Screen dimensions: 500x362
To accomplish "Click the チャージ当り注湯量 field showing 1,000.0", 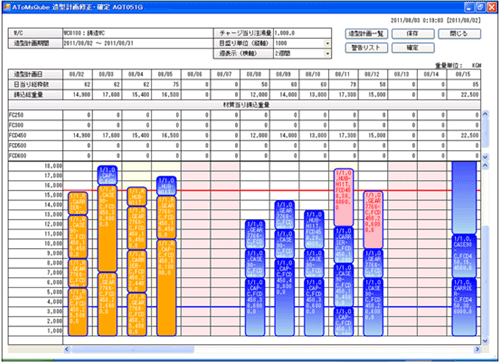I will tap(302, 33).
